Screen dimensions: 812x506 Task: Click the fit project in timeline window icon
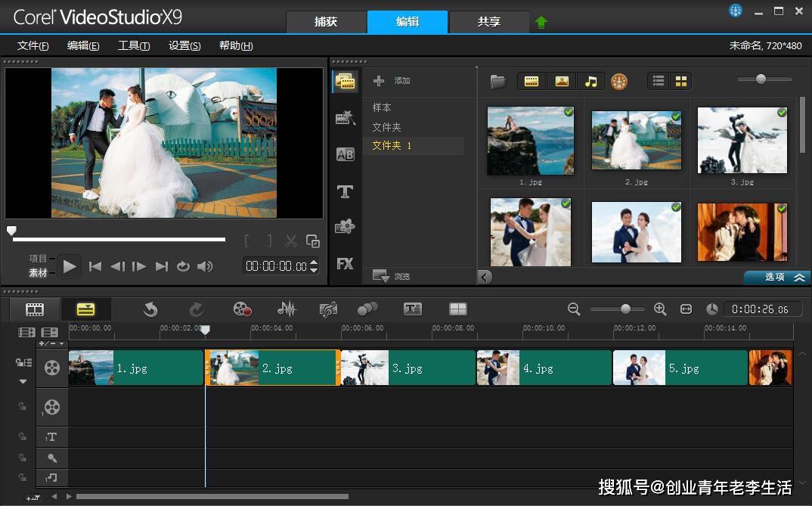click(x=686, y=309)
